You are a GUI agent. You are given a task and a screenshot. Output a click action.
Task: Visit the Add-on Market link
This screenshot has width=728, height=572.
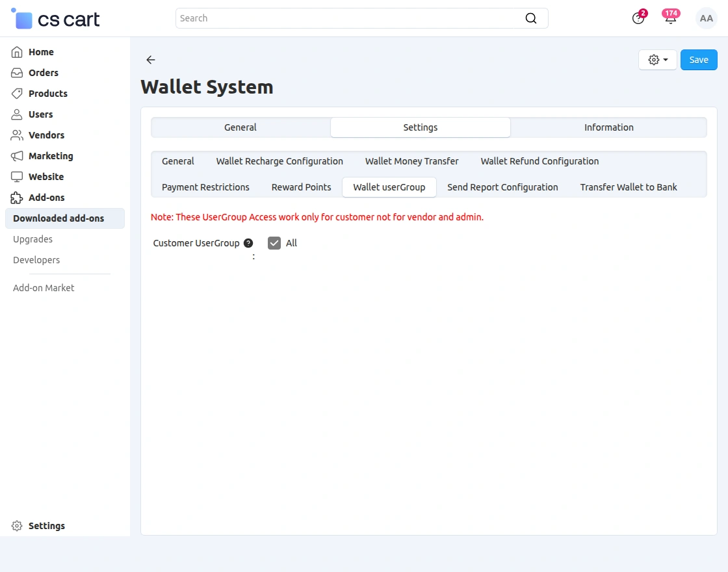[x=43, y=287]
